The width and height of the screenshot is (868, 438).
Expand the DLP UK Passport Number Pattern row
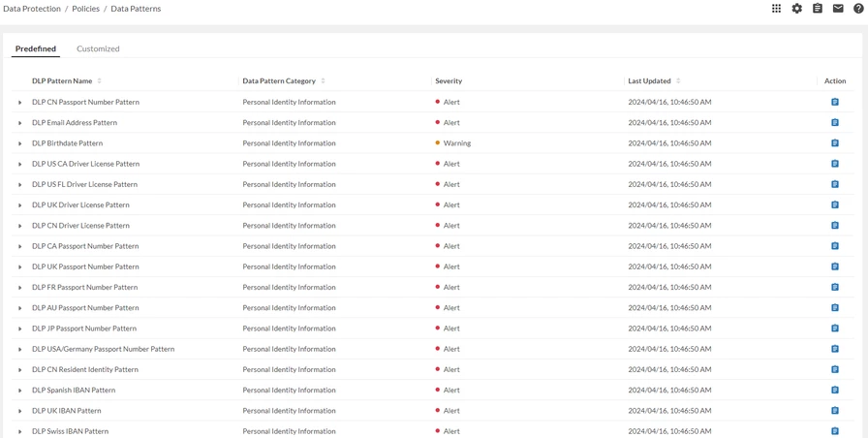[20, 266]
